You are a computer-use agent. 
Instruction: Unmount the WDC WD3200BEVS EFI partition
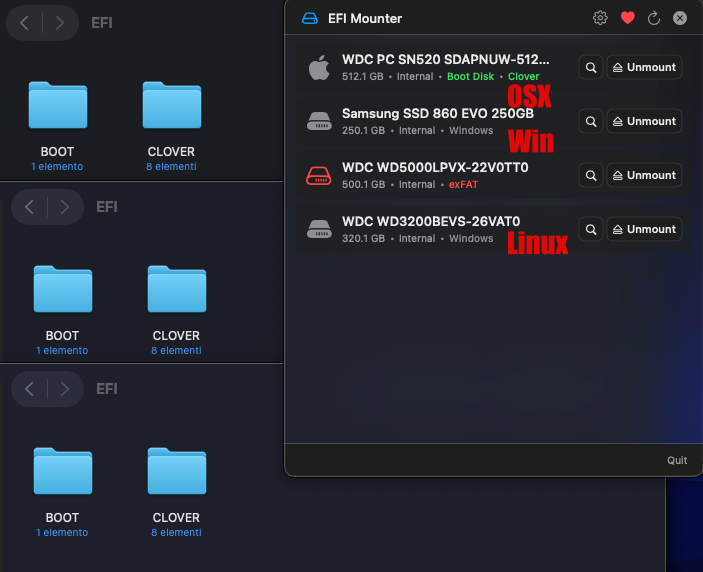coord(644,230)
